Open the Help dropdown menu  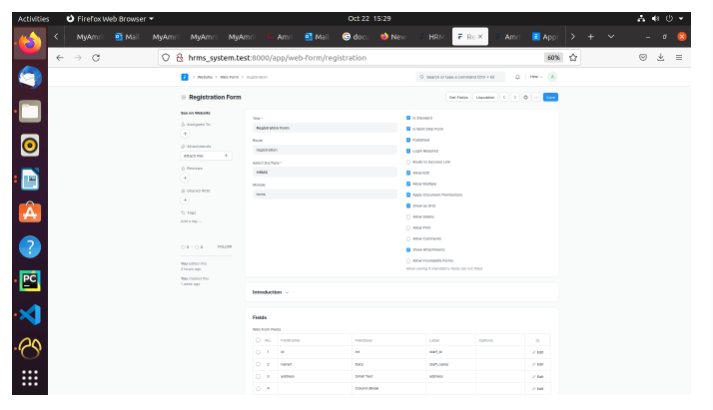(x=535, y=76)
